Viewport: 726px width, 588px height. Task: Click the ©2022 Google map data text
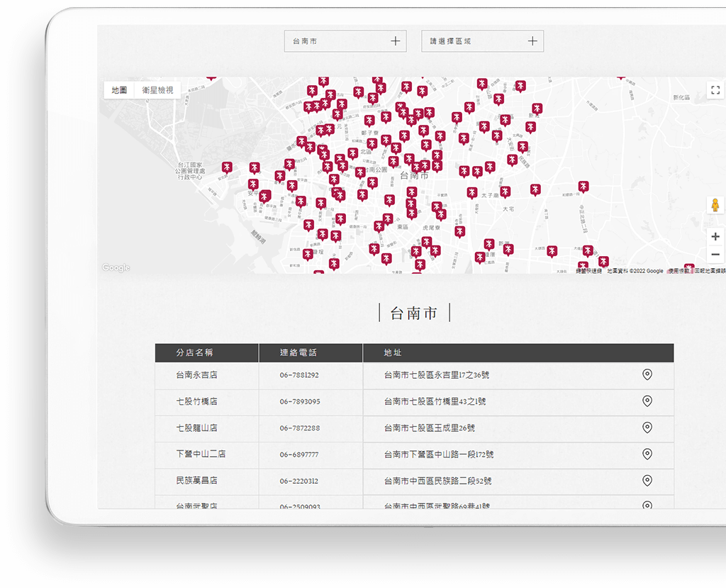point(635,271)
